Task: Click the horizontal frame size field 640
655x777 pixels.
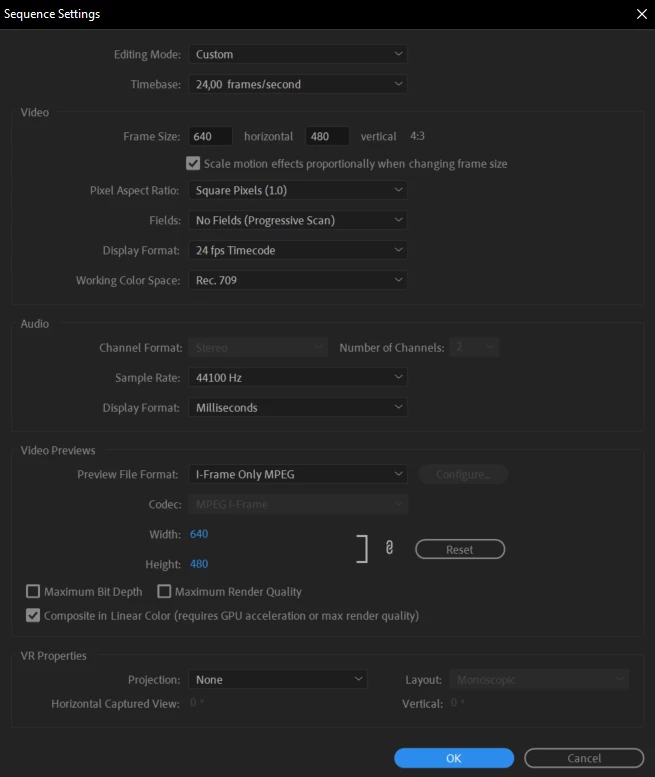Action: pos(211,136)
